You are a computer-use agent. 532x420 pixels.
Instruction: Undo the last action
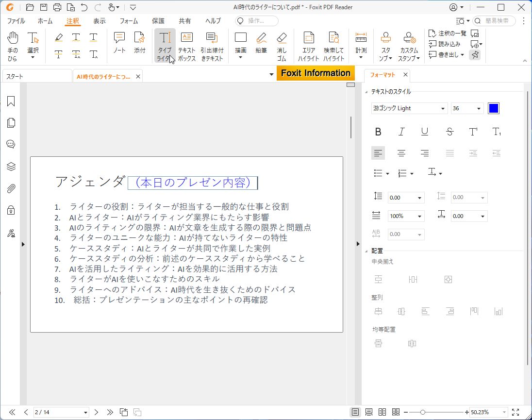tap(84, 7)
